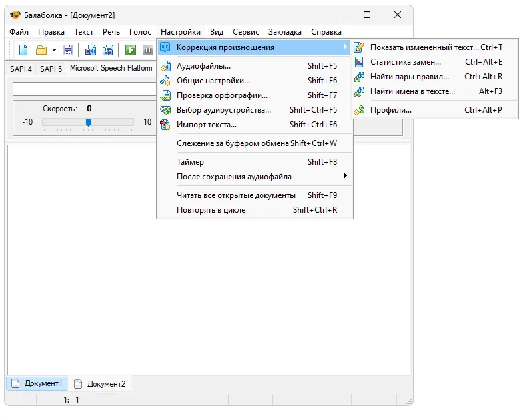Switch to the SAPI 5 tab
The image size is (523, 420).
(51, 69)
